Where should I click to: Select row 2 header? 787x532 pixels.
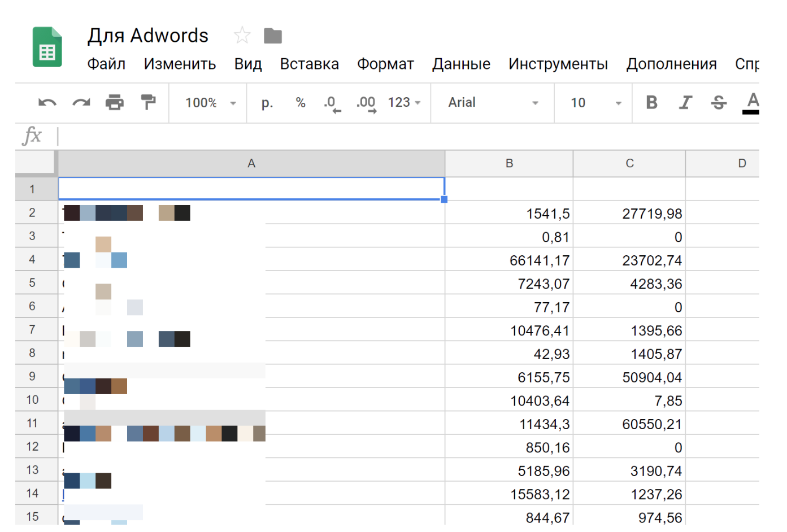click(36, 212)
